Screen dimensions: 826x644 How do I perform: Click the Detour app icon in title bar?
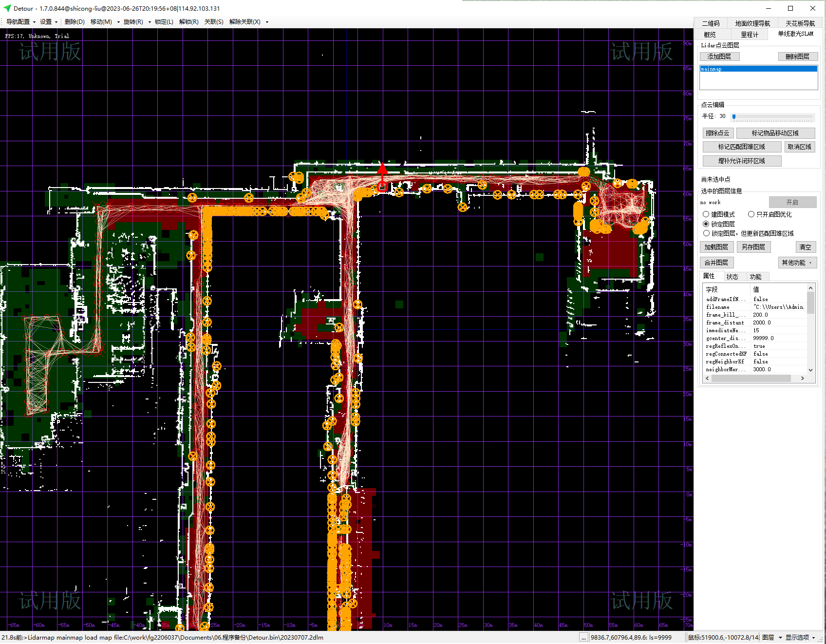click(x=7, y=8)
